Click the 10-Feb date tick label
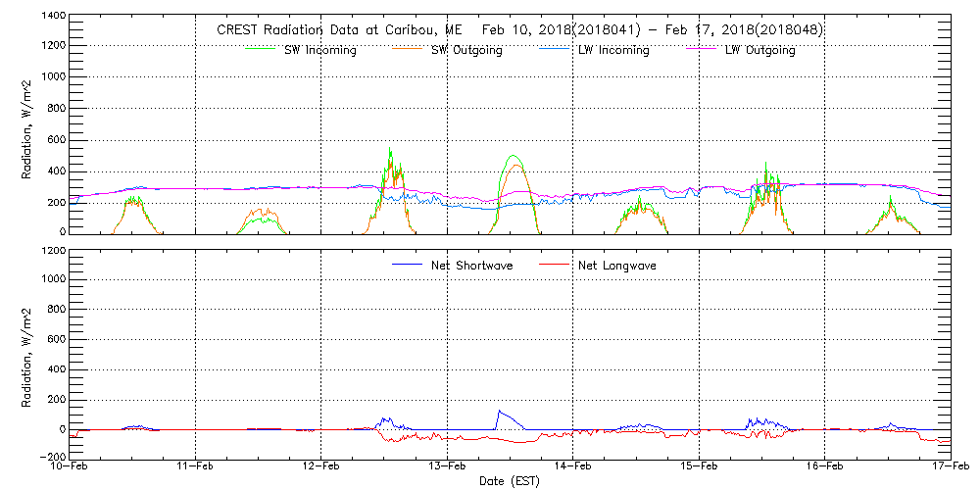This screenshot has height=490, width=980. click(71, 467)
